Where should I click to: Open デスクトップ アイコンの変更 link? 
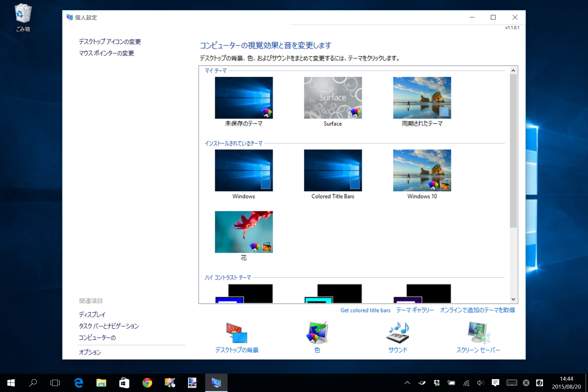point(110,42)
